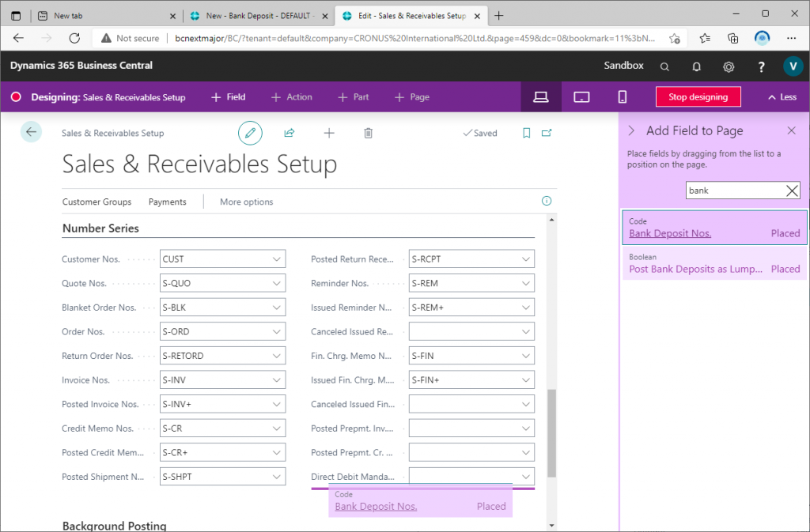Click in the bank search field
This screenshot has height=532, width=810.
[x=735, y=191]
